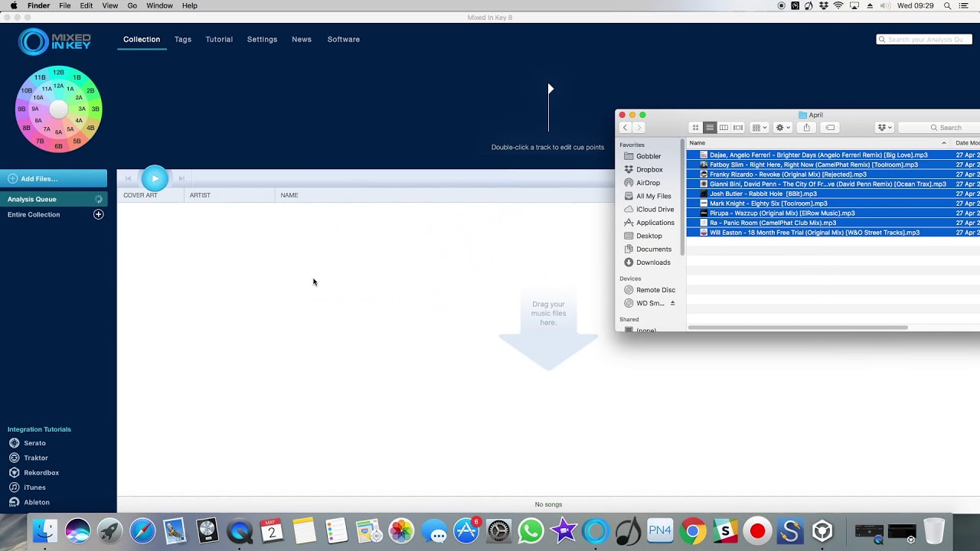Click the Finder Search field
This screenshot has width=980, height=551.
pos(940,128)
